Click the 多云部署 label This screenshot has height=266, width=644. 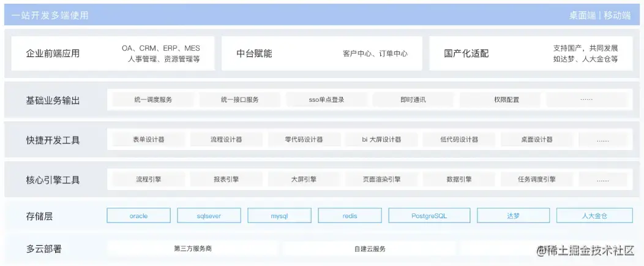click(x=43, y=249)
